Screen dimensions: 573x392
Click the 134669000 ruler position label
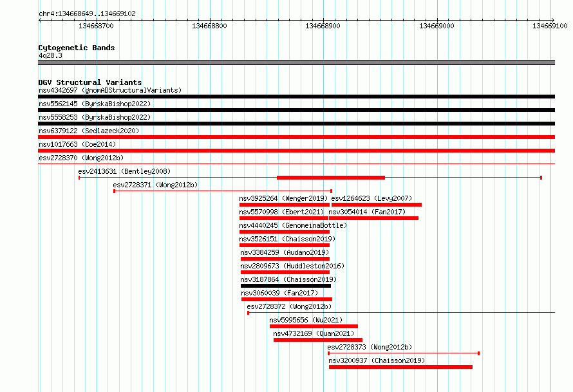pos(437,26)
